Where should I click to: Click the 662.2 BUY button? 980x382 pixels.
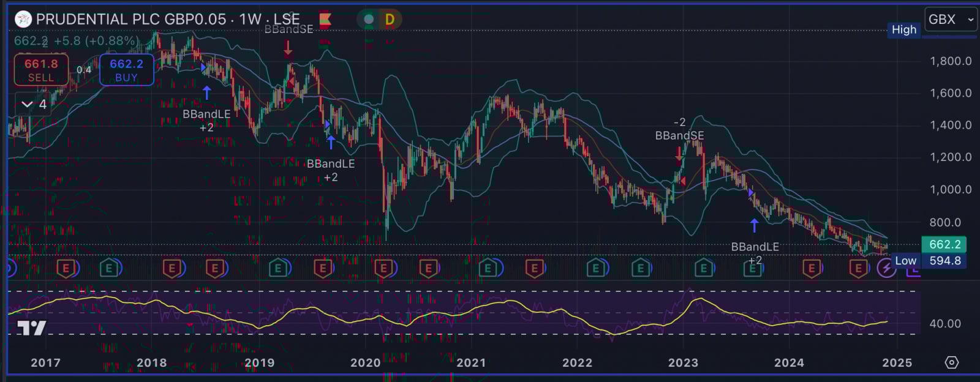click(126, 70)
